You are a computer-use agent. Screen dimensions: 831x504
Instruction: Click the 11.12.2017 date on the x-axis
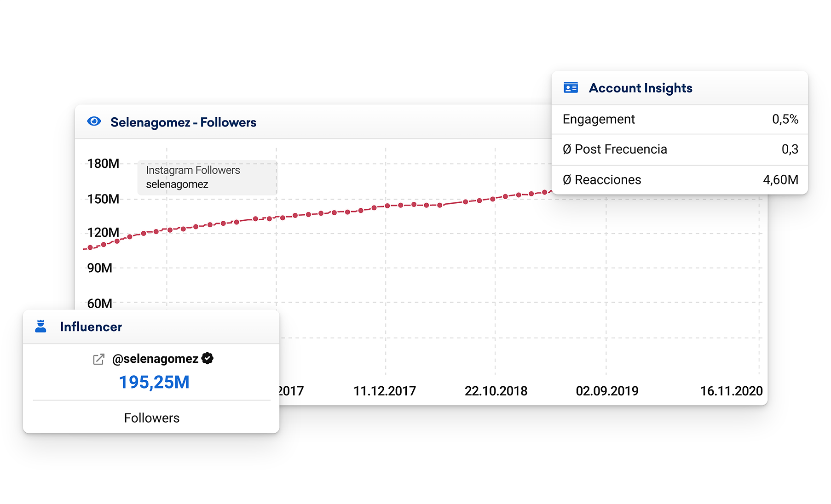pos(384,391)
